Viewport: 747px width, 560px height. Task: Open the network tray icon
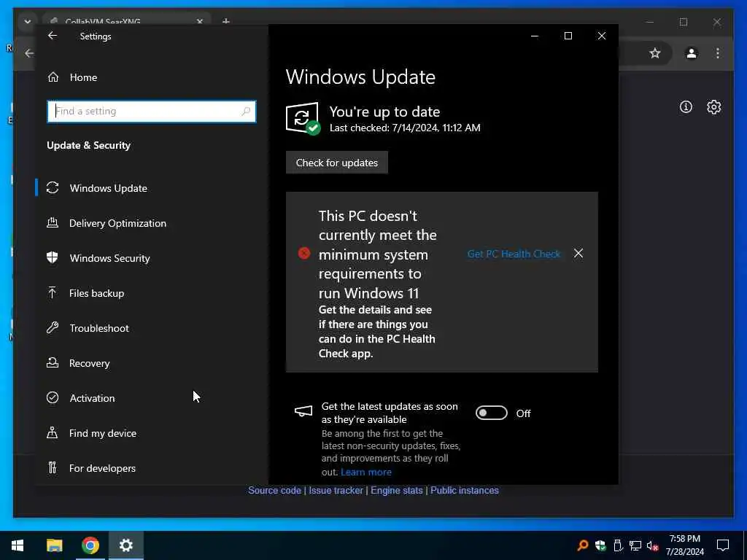coord(635,545)
